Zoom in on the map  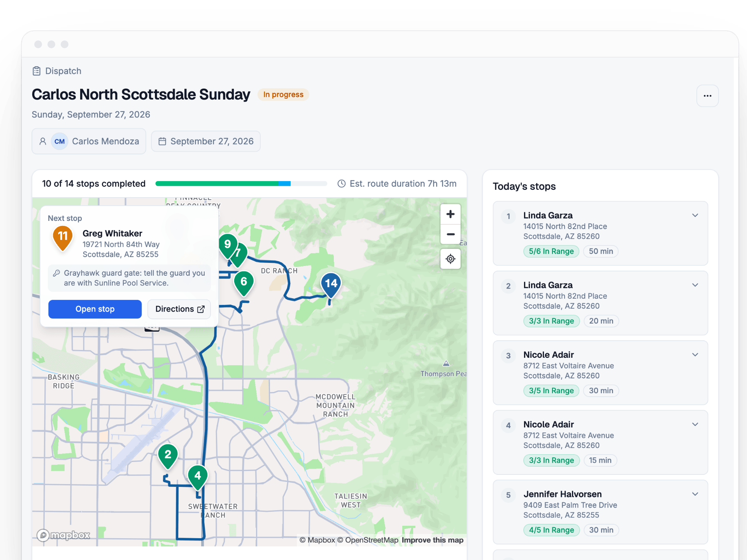point(451,214)
